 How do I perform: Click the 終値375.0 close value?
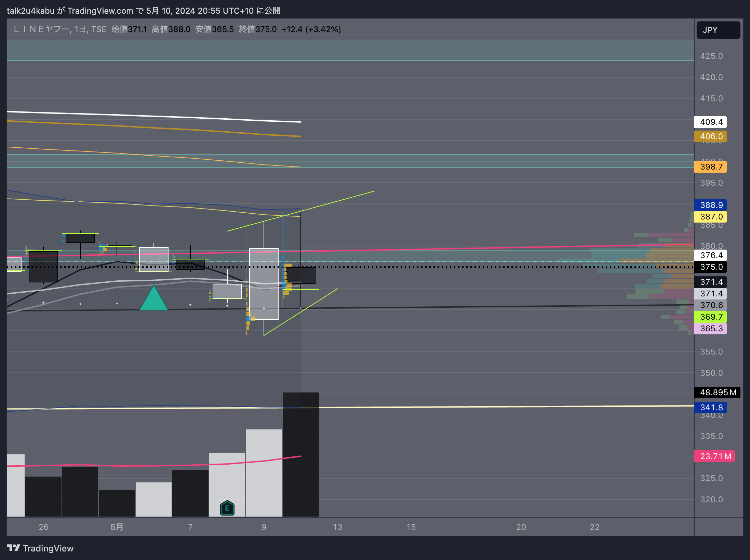[258, 29]
